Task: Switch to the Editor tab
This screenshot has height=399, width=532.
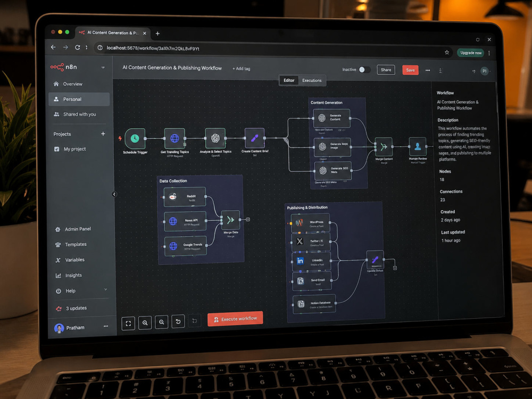Action: coord(289,80)
